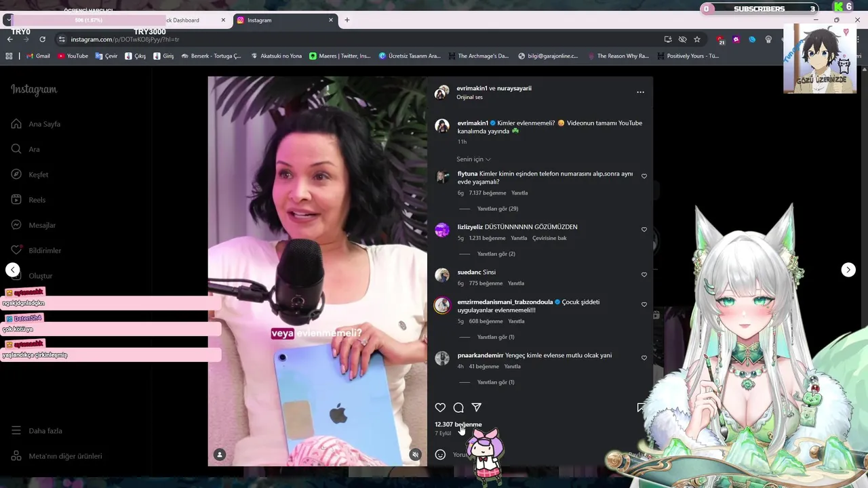Bookmark this page with star icon
This screenshot has height=488, width=868.
(697, 39)
